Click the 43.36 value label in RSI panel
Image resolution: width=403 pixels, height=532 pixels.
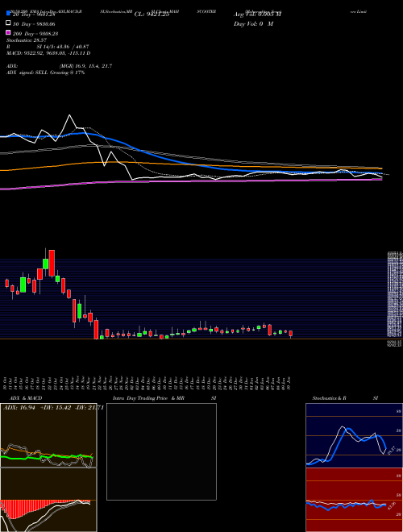coord(392,506)
